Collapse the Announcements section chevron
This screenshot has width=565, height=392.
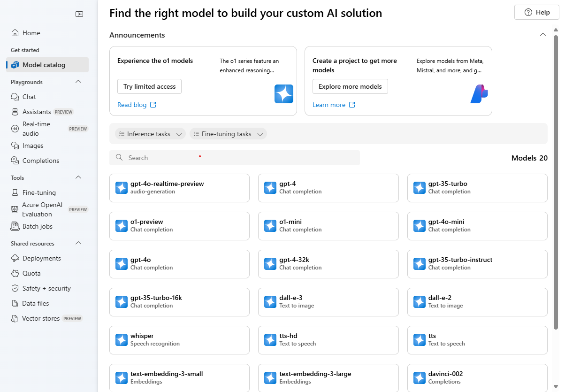tap(543, 35)
